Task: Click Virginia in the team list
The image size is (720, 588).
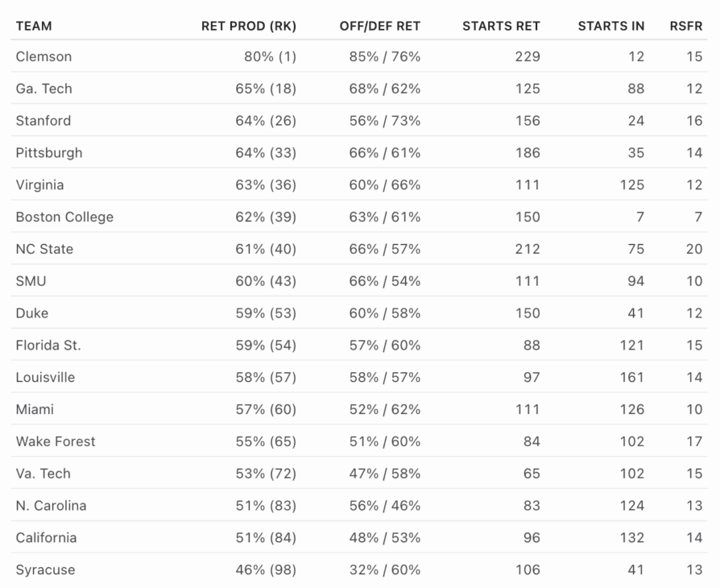Action: (39, 184)
